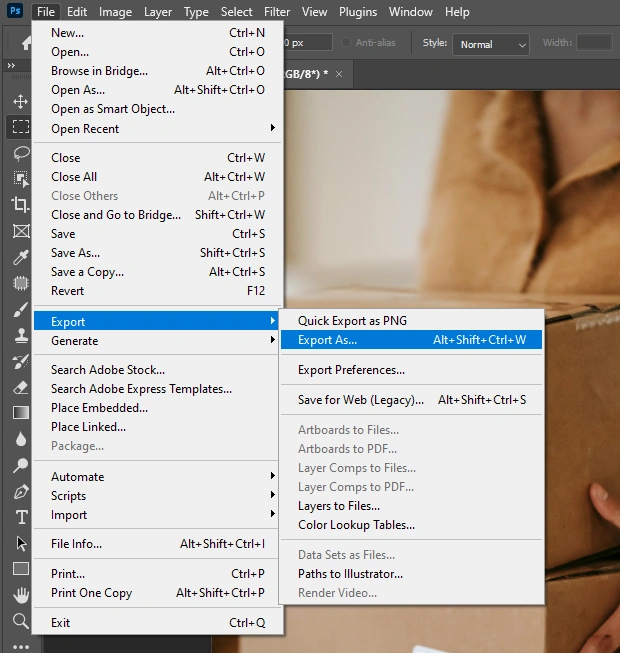Viewport: 620px width, 653px height.
Task: Choose Place Embedded...
Action: click(156, 408)
